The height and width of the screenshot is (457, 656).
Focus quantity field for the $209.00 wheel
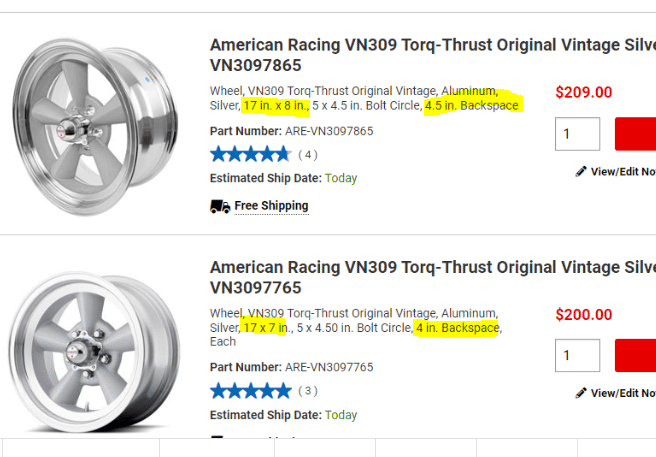click(577, 134)
